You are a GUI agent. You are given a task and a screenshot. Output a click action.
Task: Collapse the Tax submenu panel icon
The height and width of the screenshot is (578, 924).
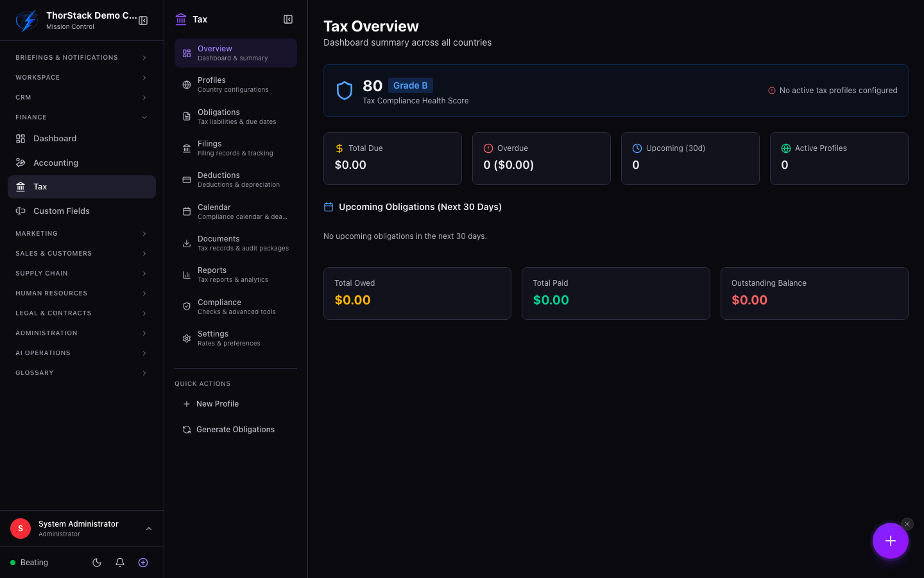[x=288, y=19]
